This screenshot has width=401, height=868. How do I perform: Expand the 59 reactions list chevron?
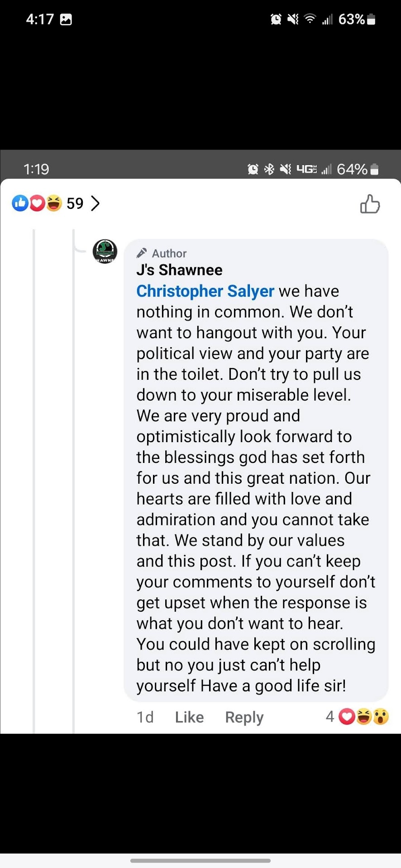95,203
